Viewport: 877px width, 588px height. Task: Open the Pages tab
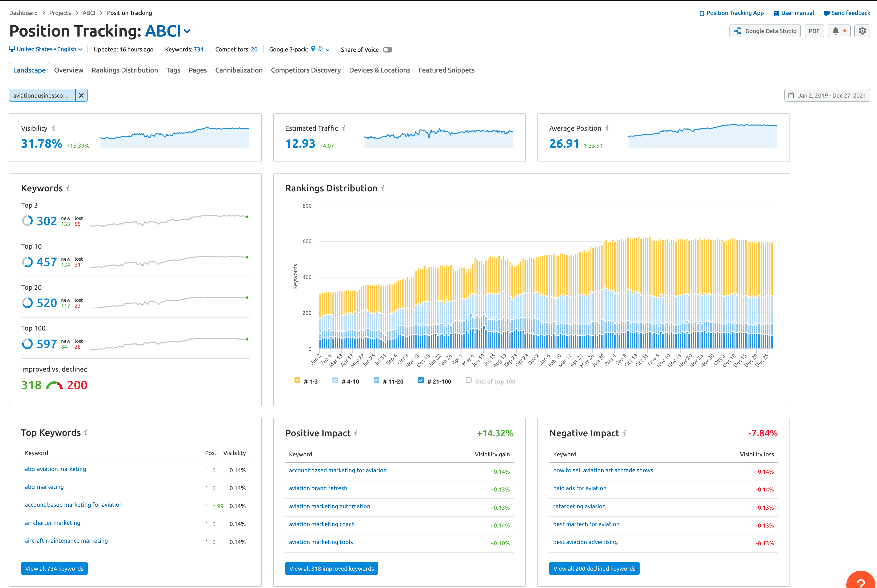pyautogui.click(x=198, y=70)
